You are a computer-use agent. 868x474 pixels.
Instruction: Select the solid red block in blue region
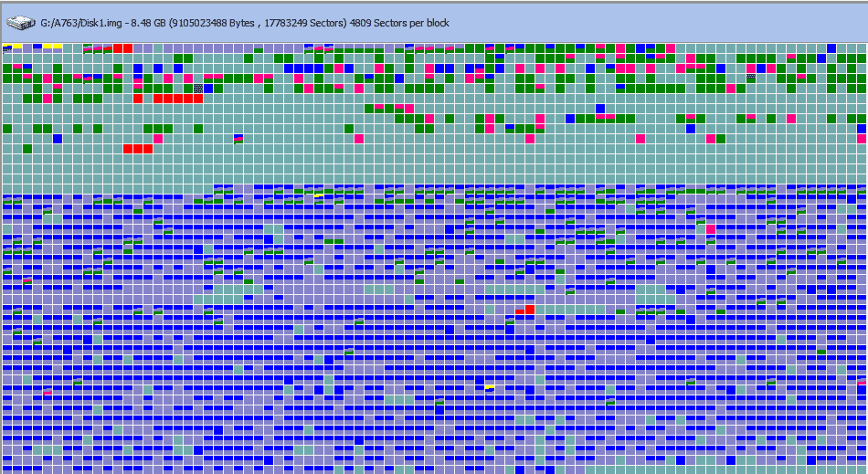click(x=530, y=309)
